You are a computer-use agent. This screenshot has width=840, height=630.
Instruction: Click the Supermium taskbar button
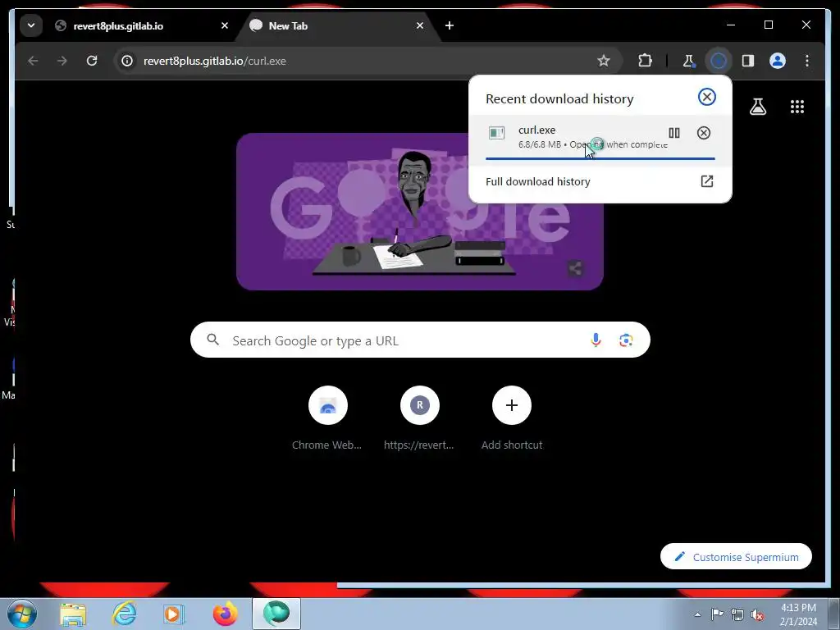click(276, 614)
